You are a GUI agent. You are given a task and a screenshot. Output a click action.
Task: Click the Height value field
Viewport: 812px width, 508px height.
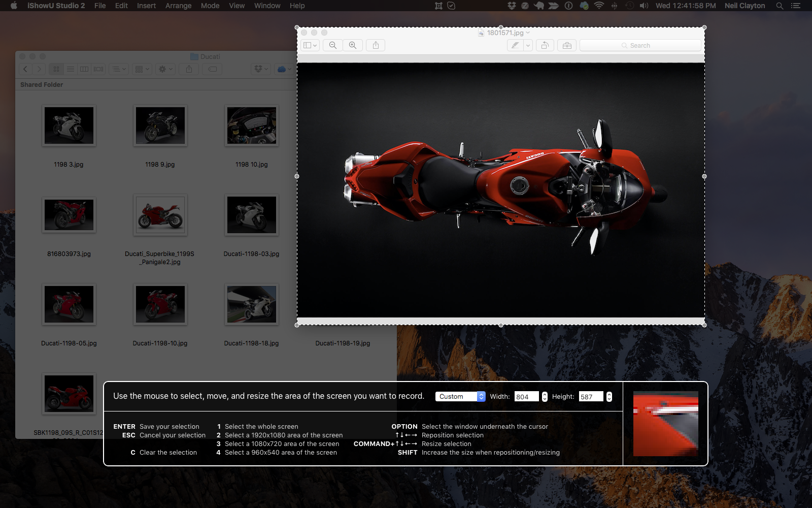pos(591,397)
